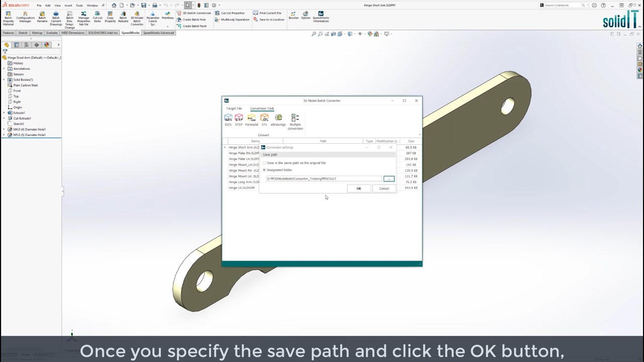Screen dimensions: 644x362
Task: Click Create Batch Hole command
Action: [x=192, y=20]
